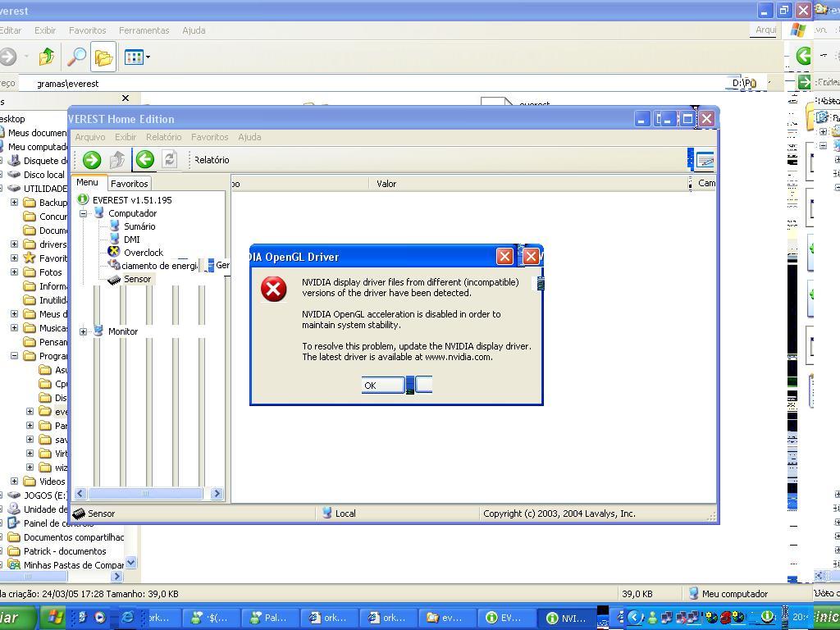Open the Relatório menu in EVEREST
This screenshot has width=840, height=630.
pos(163,137)
